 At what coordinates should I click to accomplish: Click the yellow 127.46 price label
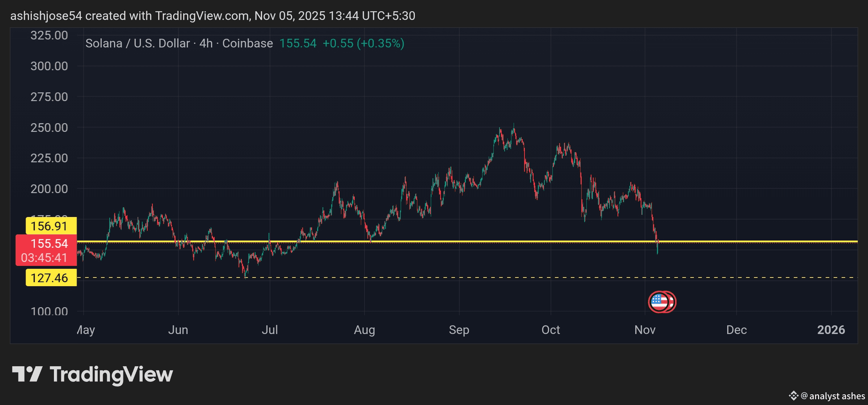51,278
